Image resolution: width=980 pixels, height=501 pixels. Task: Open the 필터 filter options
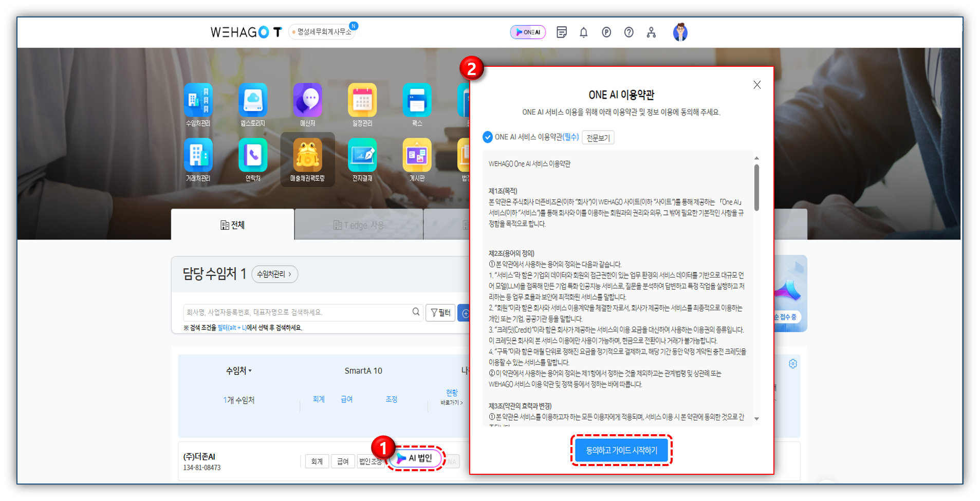click(440, 312)
